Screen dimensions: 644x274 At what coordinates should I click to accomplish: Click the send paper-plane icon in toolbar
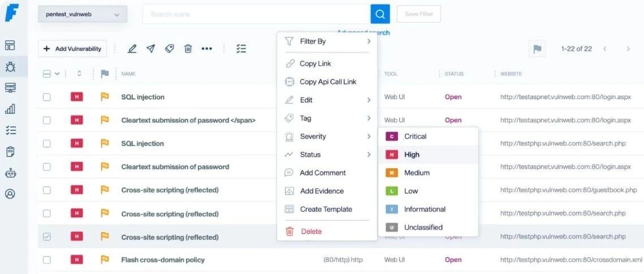click(x=151, y=49)
